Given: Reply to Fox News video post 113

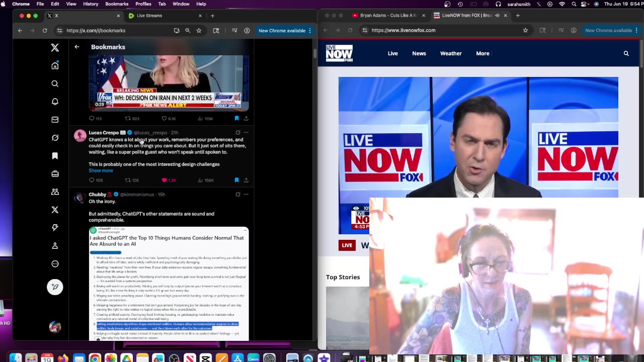Looking at the screenshot, I should (x=95, y=119).
